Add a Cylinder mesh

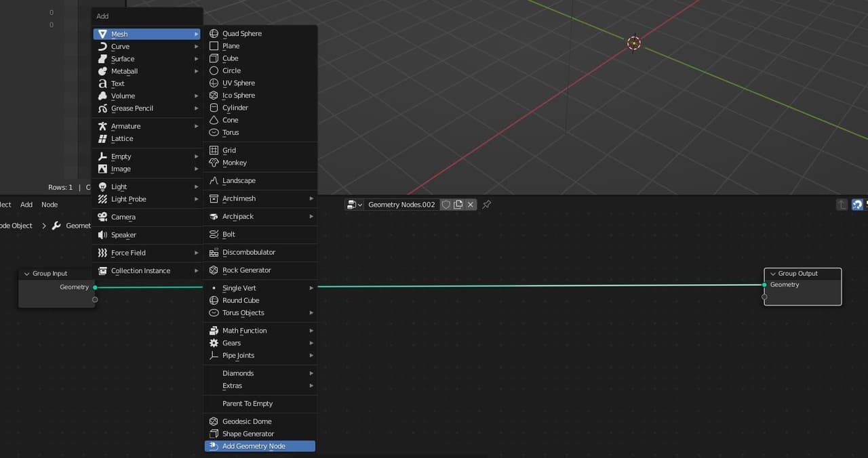click(x=260, y=108)
